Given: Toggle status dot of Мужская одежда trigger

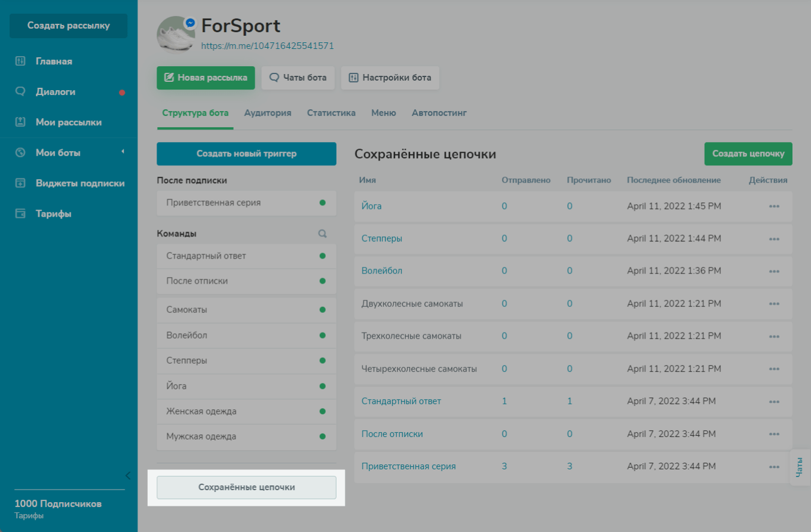Looking at the screenshot, I should pyautogui.click(x=323, y=436).
